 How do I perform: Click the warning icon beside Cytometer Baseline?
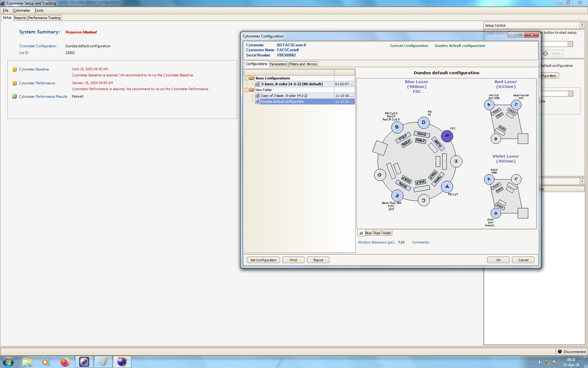[14, 69]
